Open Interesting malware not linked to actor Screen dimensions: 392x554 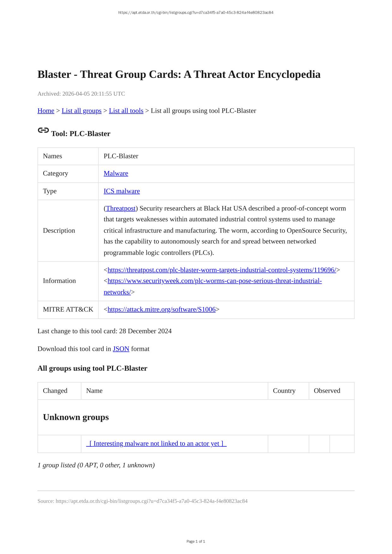(156, 444)
